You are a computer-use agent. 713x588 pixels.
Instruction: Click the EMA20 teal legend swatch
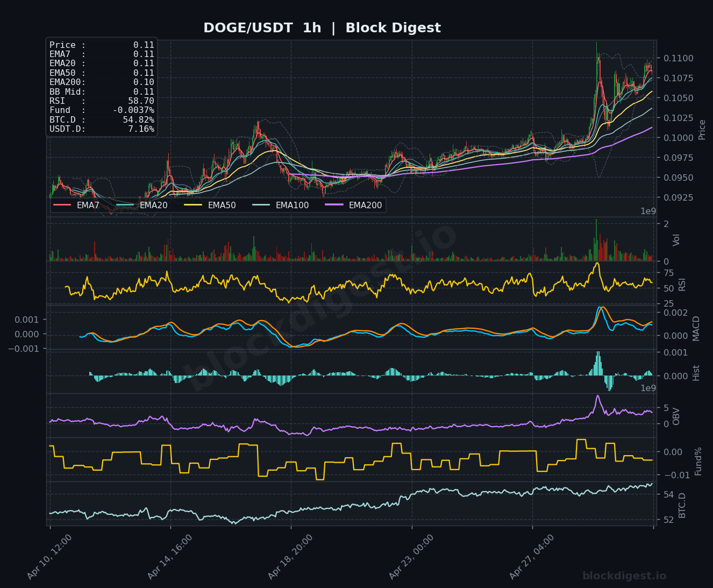pyautogui.click(x=125, y=205)
